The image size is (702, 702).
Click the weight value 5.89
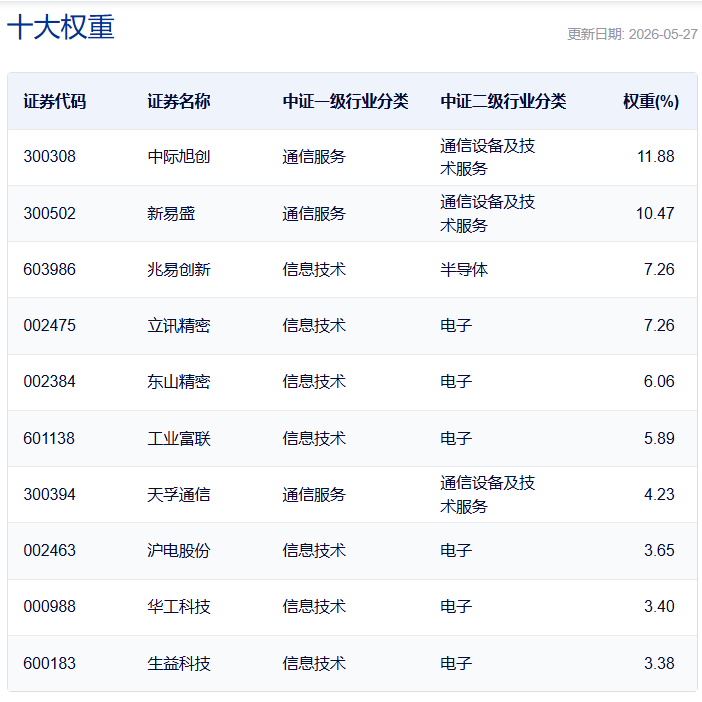pos(659,438)
